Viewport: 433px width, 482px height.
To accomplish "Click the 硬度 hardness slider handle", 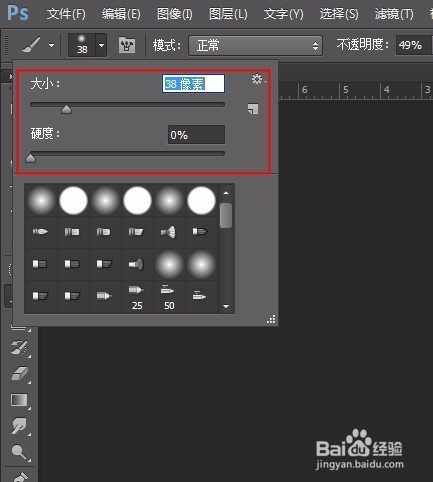I will (31, 158).
